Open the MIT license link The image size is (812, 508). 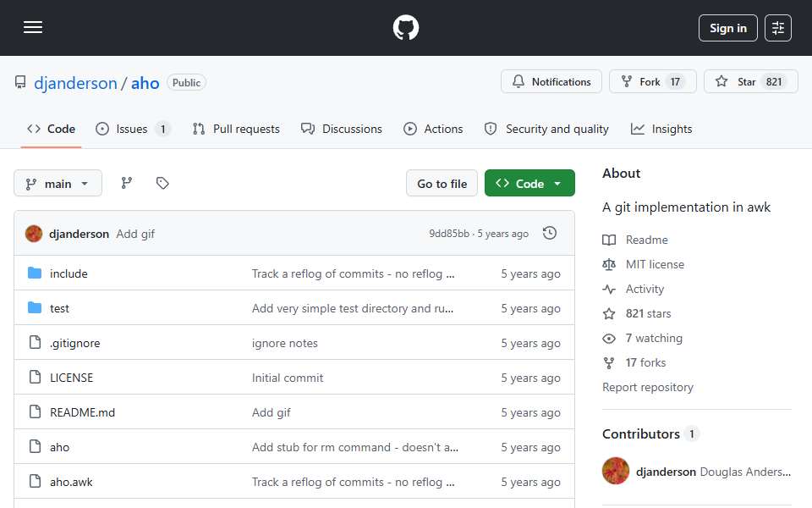[x=655, y=264]
